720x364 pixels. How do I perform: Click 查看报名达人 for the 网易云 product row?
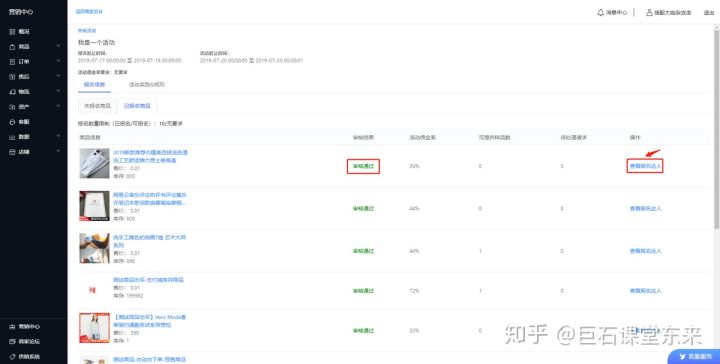pyautogui.click(x=645, y=208)
